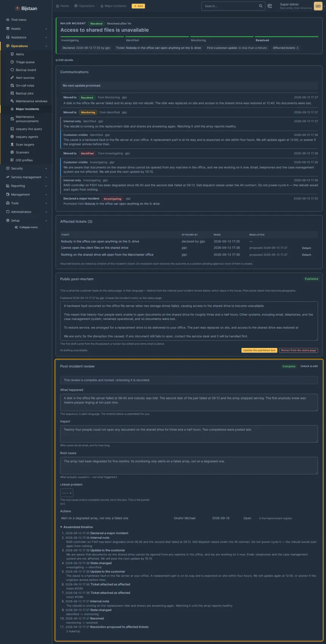Viewport: 326px width, 644px height.
Task: Expand the Reporting menu chevron
Action: [x=46, y=186]
